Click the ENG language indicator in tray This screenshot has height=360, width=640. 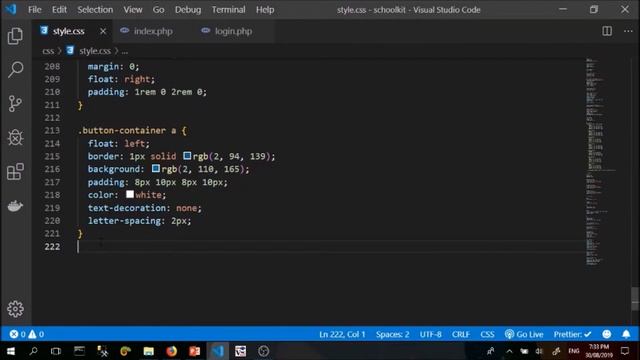574,351
